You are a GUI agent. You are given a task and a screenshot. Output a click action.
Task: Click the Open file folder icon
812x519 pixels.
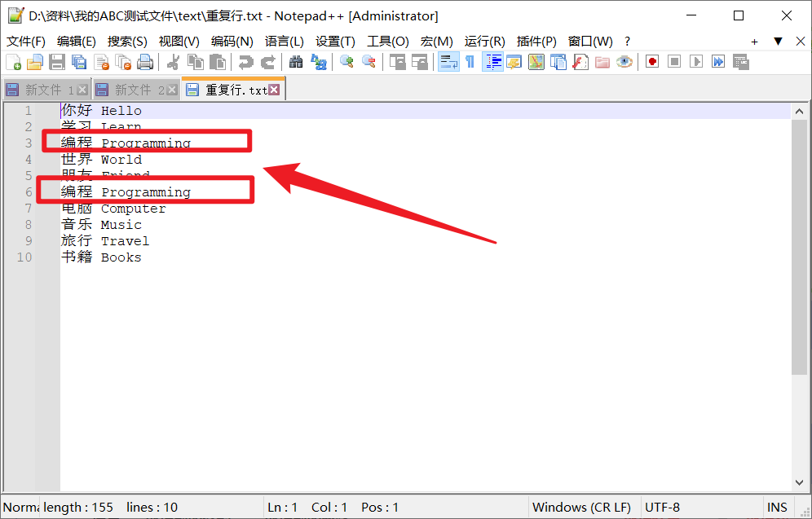pyautogui.click(x=35, y=62)
